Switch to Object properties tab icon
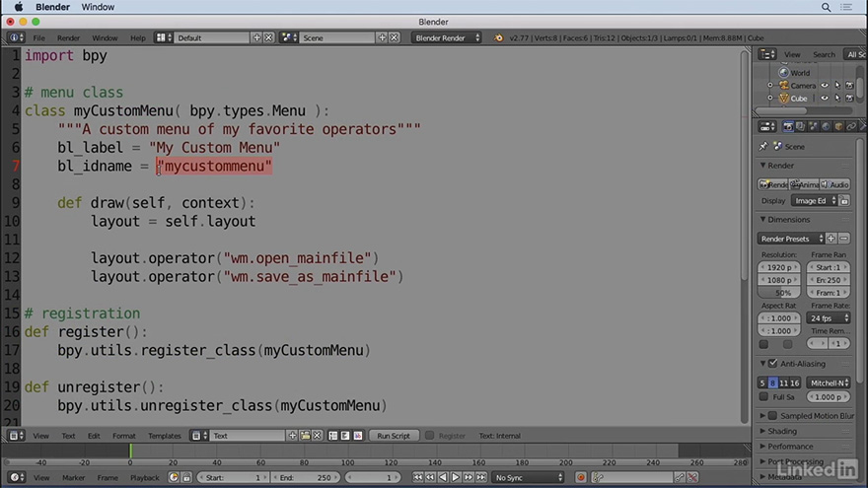Viewport: 868px width, 488px height. tap(838, 127)
